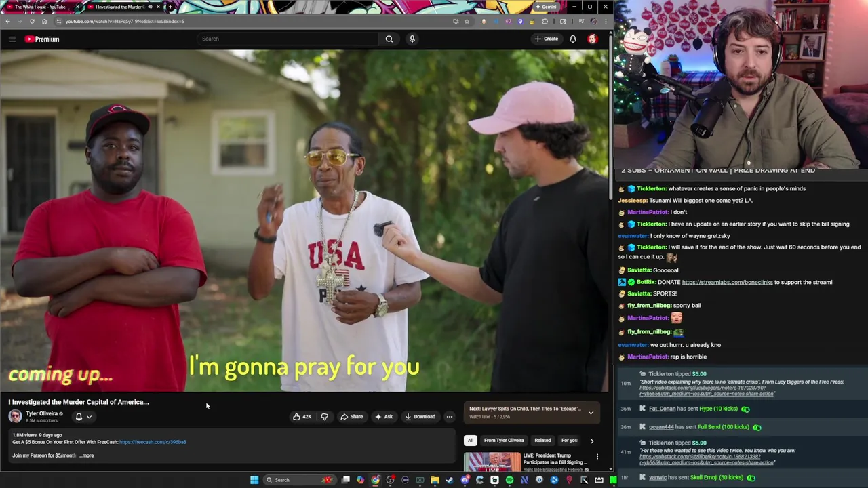Click the Windows taskbar Search box
The height and width of the screenshot is (488, 868).
click(x=298, y=480)
